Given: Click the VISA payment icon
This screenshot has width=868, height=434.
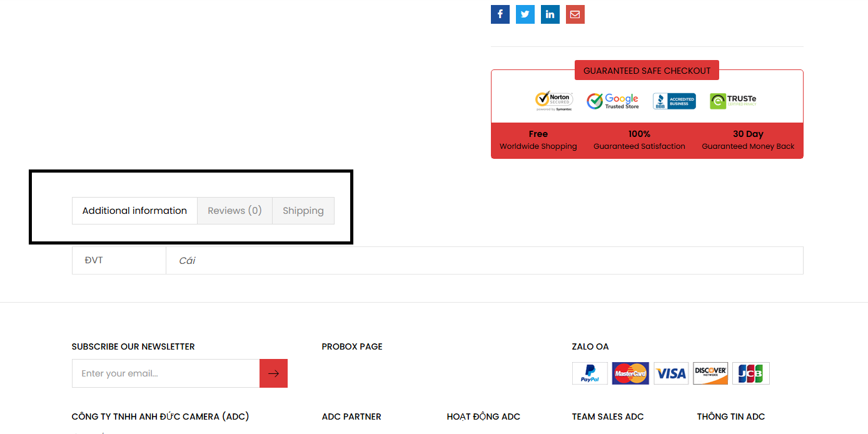Looking at the screenshot, I should [671, 373].
